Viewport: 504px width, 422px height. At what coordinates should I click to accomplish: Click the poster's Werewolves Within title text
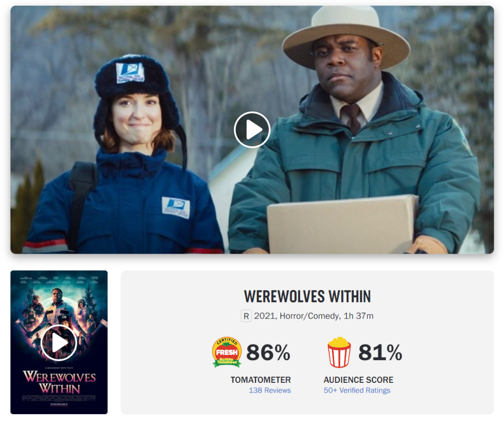59,382
